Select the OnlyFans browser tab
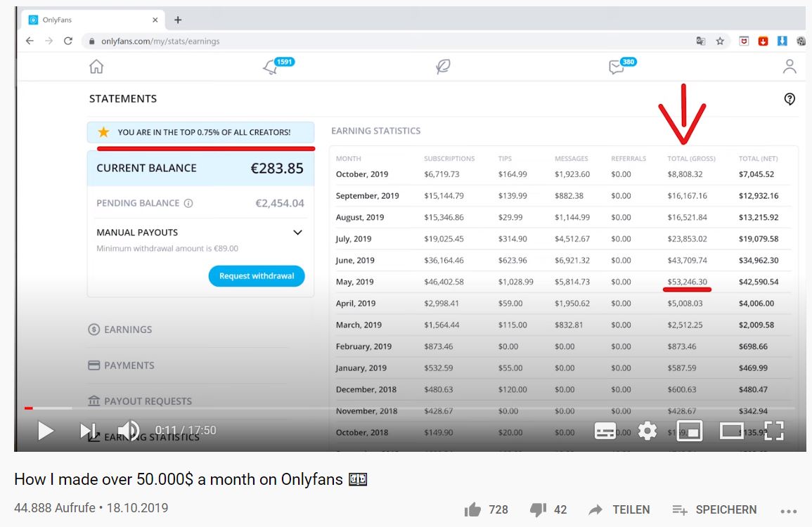The height and width of the screenshot is (527, 812). (94, 20)
